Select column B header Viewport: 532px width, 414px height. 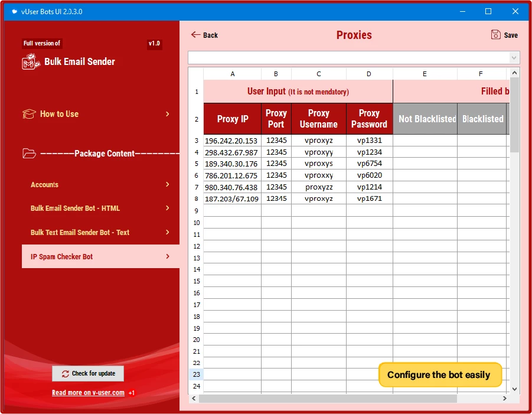[276, 74]
